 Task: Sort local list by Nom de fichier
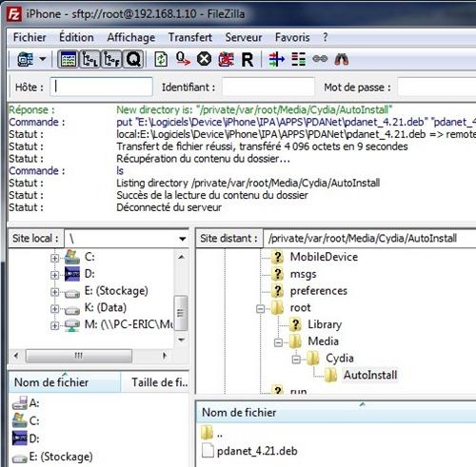(x=65, y=382)
